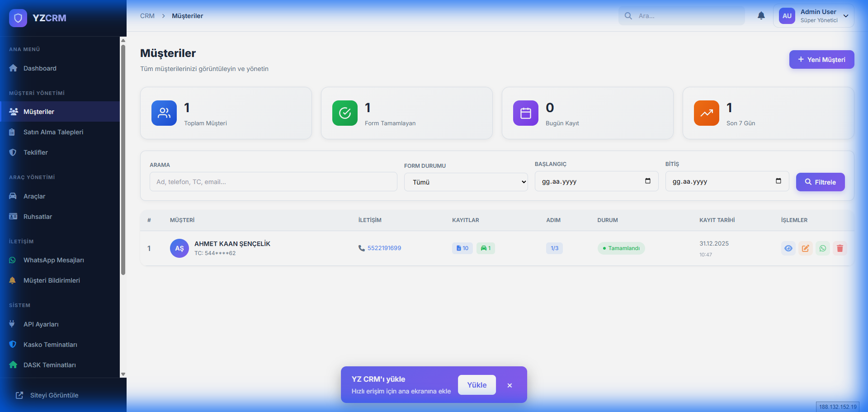Image resolution: width=868 pixels, height=412 pixels.
Task: Dismiss the YZ CRM install banner
Action: coord(509,385)
